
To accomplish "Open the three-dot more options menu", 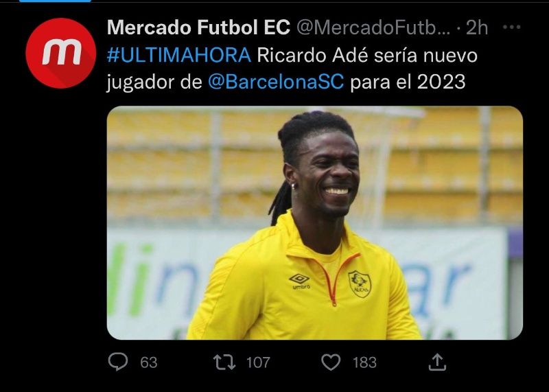I will coord(511,27).
